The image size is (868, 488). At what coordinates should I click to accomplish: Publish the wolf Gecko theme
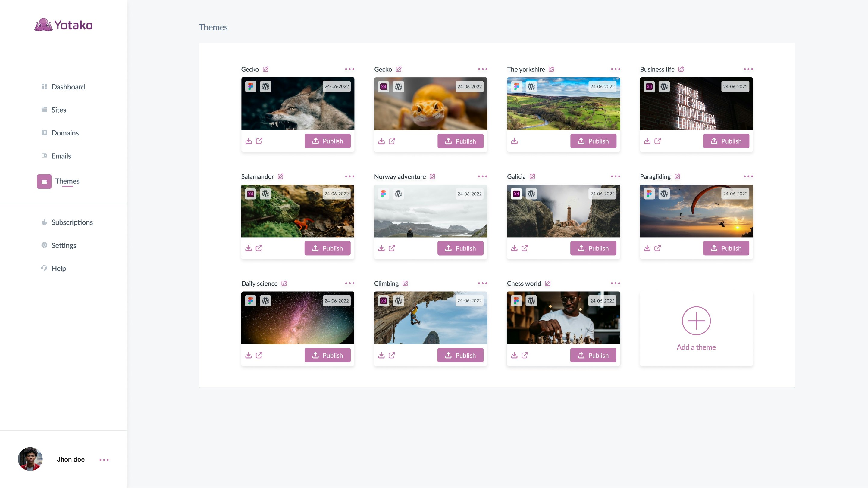coord(327,141)
